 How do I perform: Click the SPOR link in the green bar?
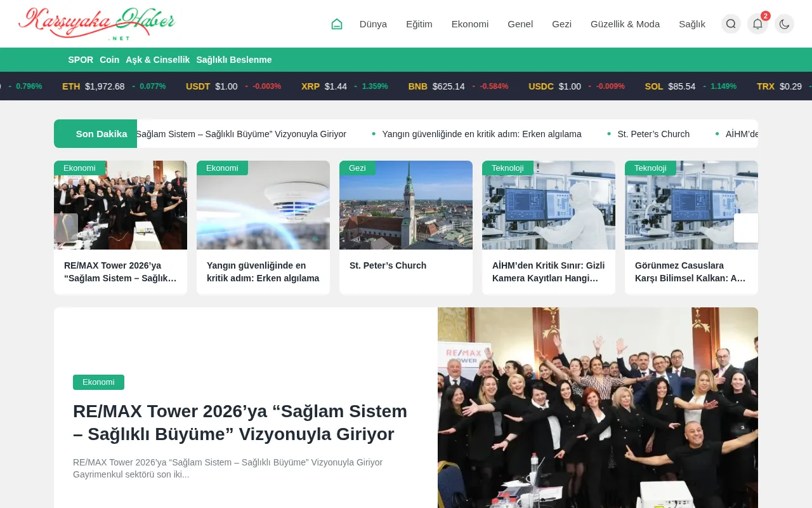tap(81, 59)
